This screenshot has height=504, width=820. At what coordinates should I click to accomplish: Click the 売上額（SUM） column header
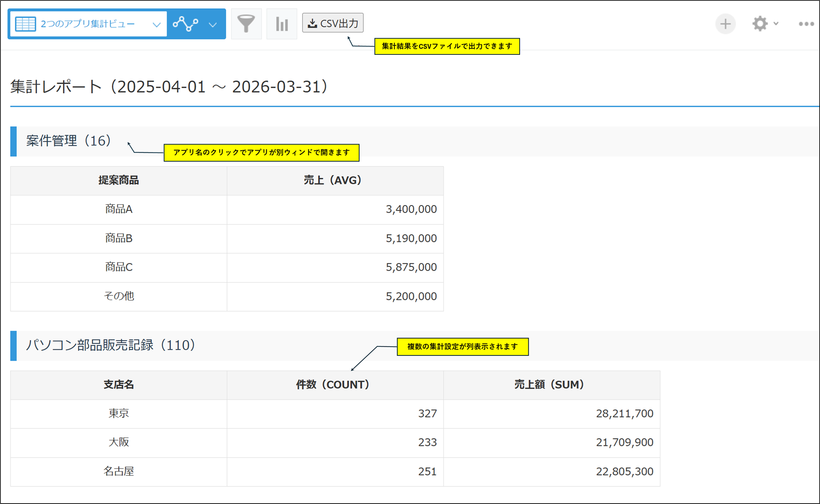click(x=549, y=384)
